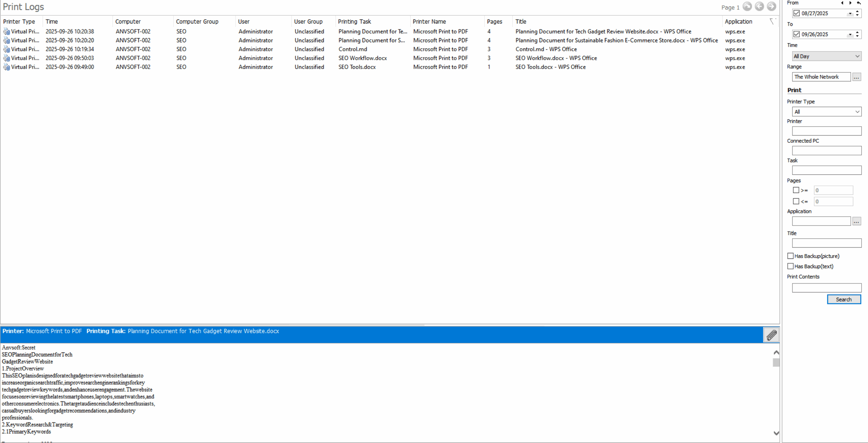Go to next page using forward arrow icon

pos(772,6)
